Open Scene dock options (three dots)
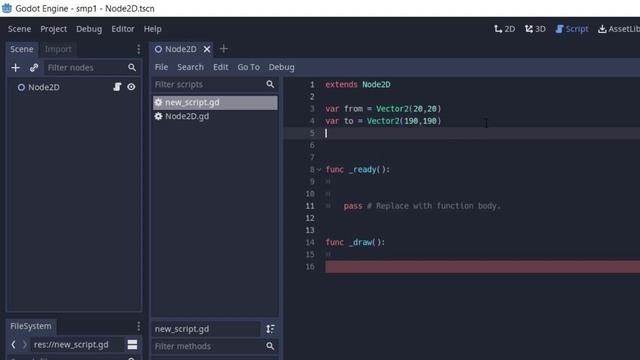Viewport: 640px width, 360px height. coord(139,49)
